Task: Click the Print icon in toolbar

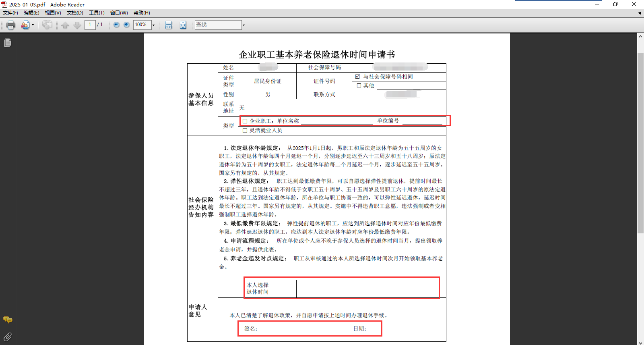Action: pos(10,25)
